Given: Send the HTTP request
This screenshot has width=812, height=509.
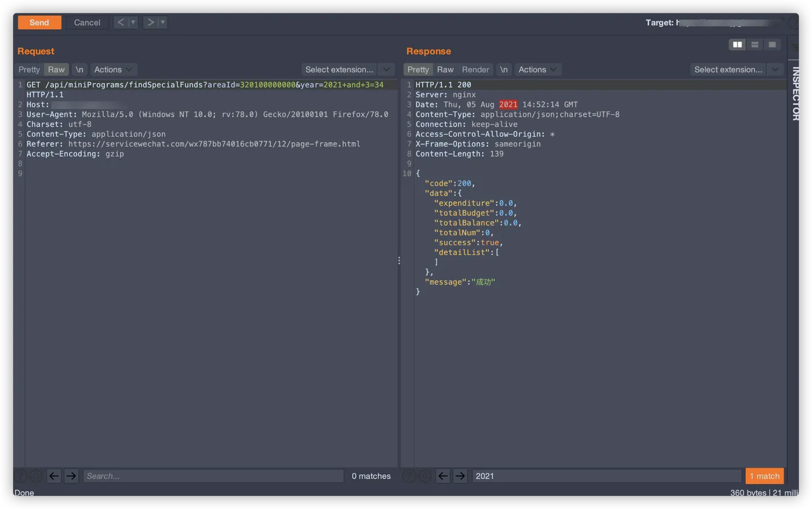Looking at the screenshot, I should [x=39, y=23].
